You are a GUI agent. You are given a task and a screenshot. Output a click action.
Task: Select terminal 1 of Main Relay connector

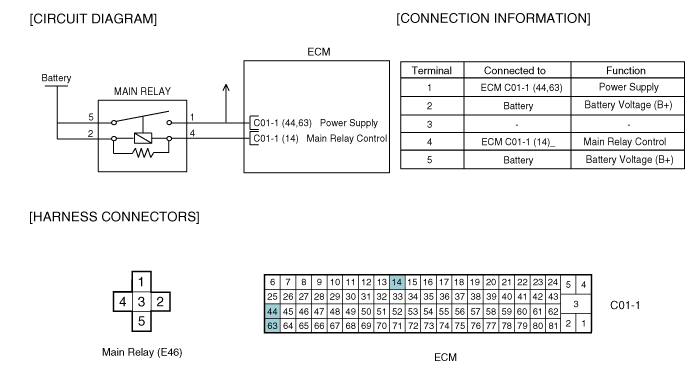[x=142, y=282]
